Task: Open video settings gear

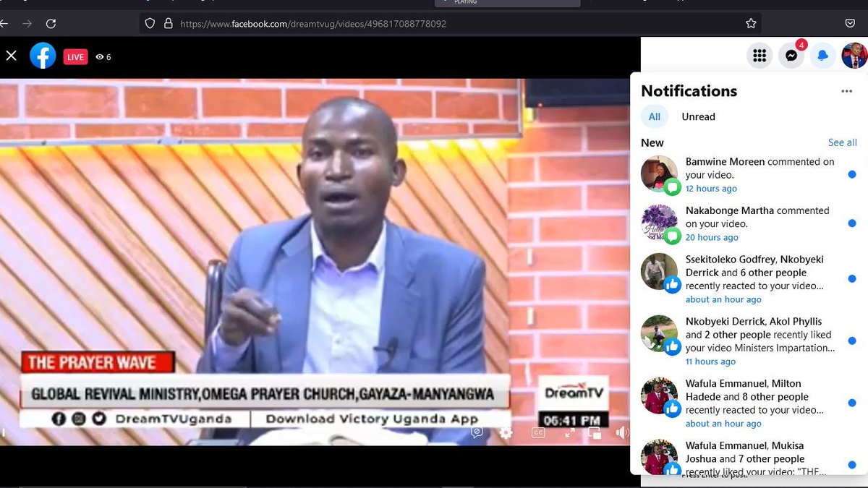Action: coord(506,432)
